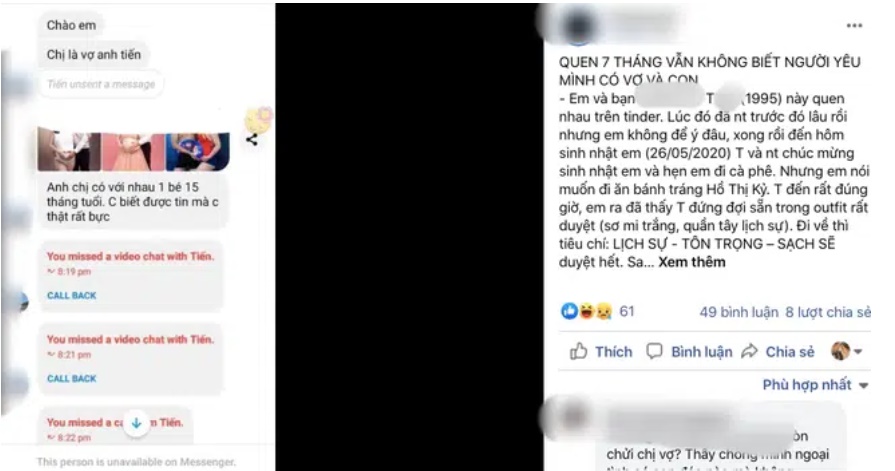Click the comment bubble icon
The image size is (895, 471).
[x=654, y=351]
